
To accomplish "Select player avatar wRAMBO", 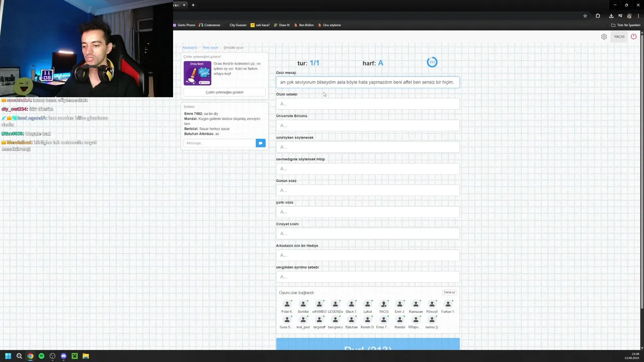I will coord(319,307).
